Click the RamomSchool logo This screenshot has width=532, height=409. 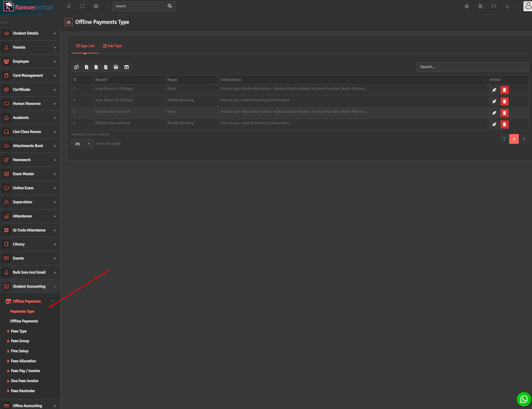click(28, 7)
